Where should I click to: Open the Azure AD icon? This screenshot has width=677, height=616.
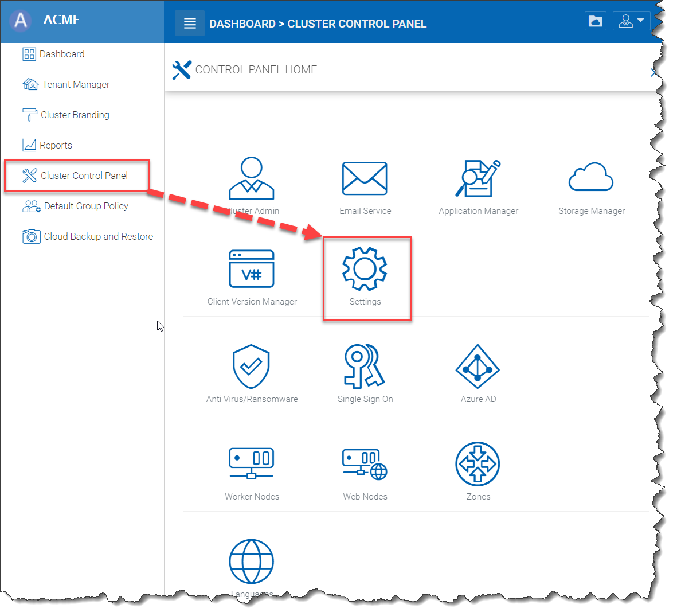478,367
